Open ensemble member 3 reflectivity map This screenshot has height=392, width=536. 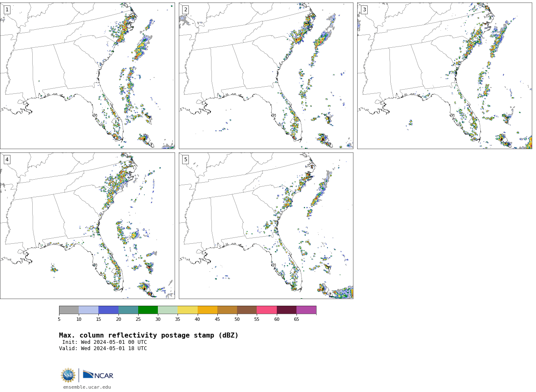click(x=444, y=76)
